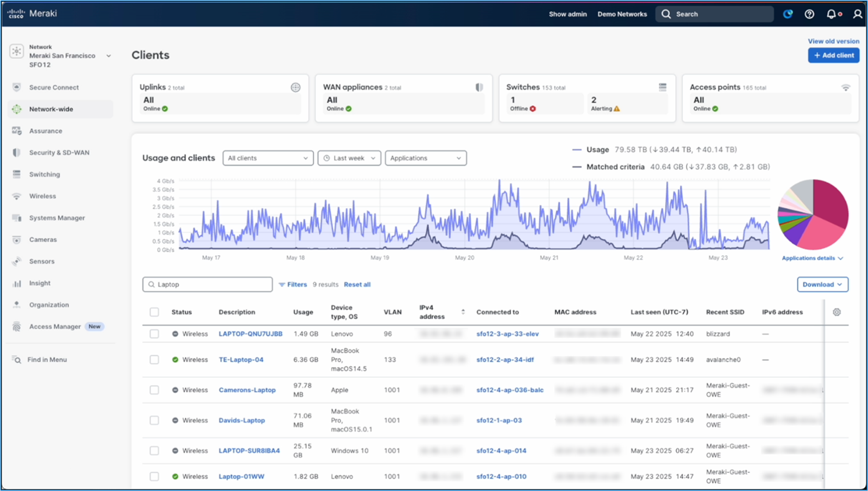Toggle the select-all header checkbox
The width and height of the screenshot is (868, 491).
pyautogui.click(x=154, y=312)
